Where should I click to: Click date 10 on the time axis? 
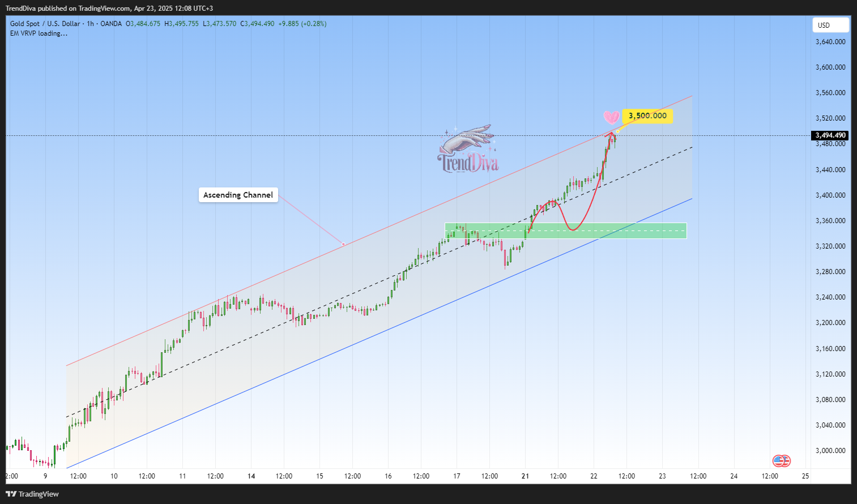(x=114, y=476)
